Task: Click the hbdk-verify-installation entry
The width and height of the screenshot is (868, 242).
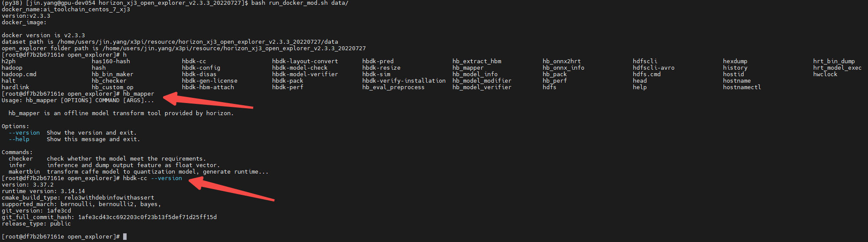Action: [x=404, y=81]
